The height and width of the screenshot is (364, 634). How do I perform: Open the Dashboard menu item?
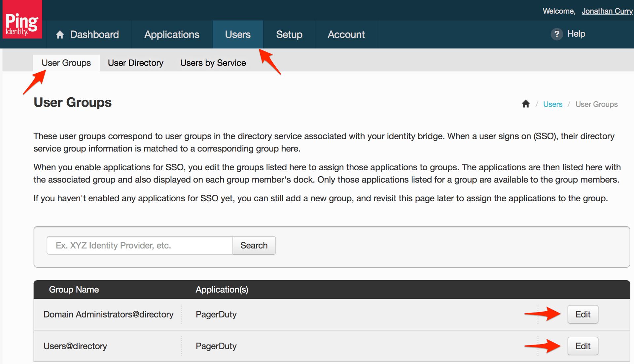tap(94, 35)
